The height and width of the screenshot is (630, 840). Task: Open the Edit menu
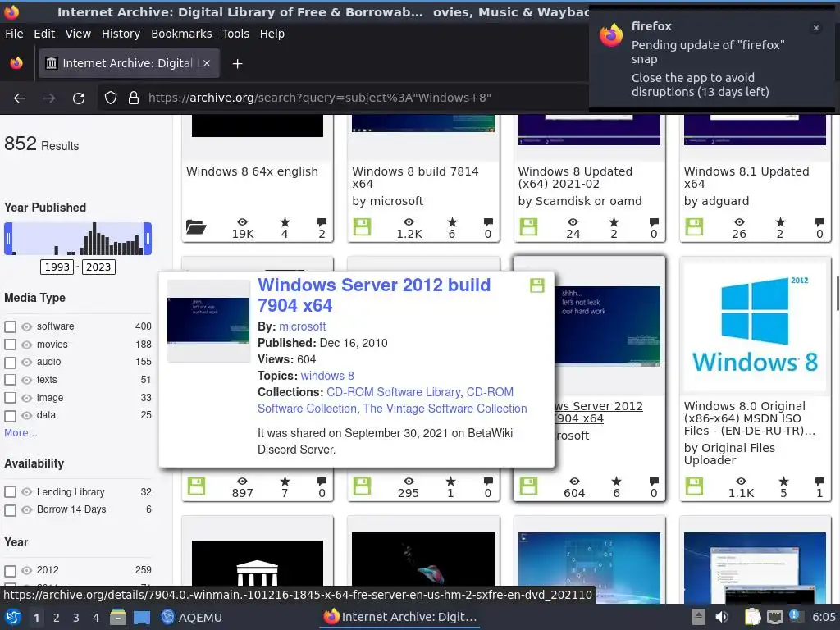[x=44, y=34]
